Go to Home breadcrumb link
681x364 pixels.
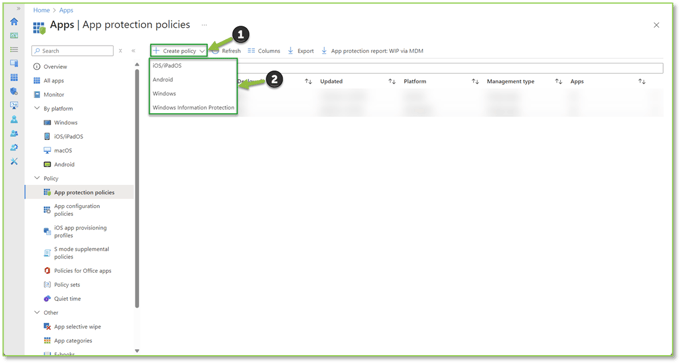tap(41, 10)
